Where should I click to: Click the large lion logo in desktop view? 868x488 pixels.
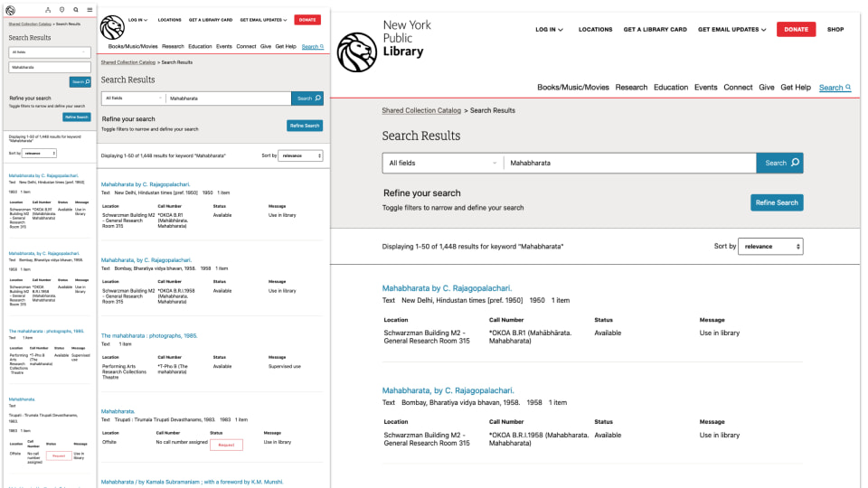pos(357,52)
